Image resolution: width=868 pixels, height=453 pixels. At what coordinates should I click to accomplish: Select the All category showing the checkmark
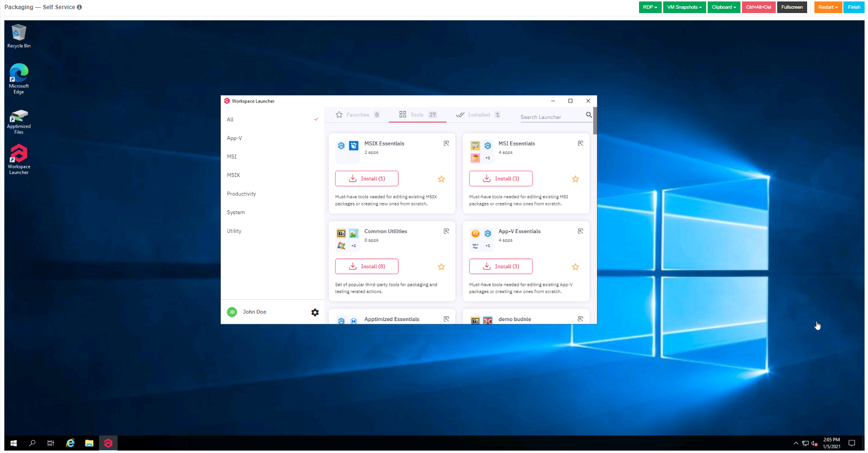pyautogui.click(x=230, y=119)
